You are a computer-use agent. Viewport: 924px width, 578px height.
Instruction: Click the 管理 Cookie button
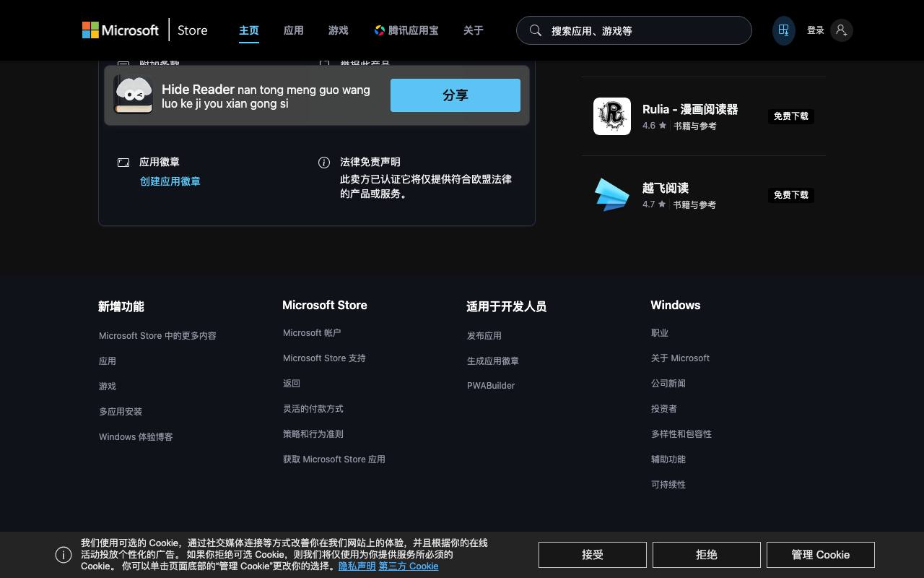pyautogui.click(x=821, y=555)
